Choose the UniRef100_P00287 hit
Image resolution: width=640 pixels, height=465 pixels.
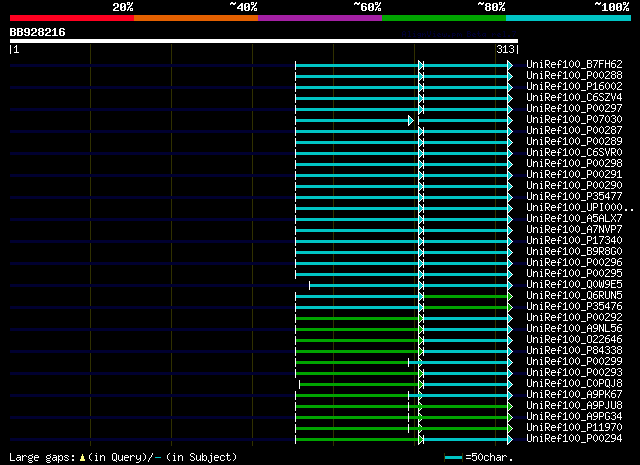(574, 131)
